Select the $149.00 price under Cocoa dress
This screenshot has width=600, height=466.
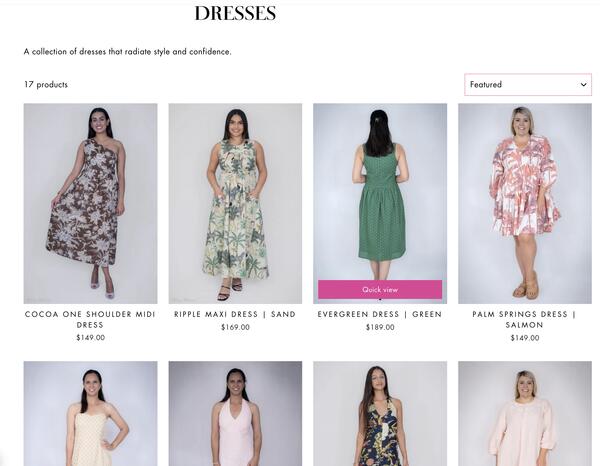point(90,337)
